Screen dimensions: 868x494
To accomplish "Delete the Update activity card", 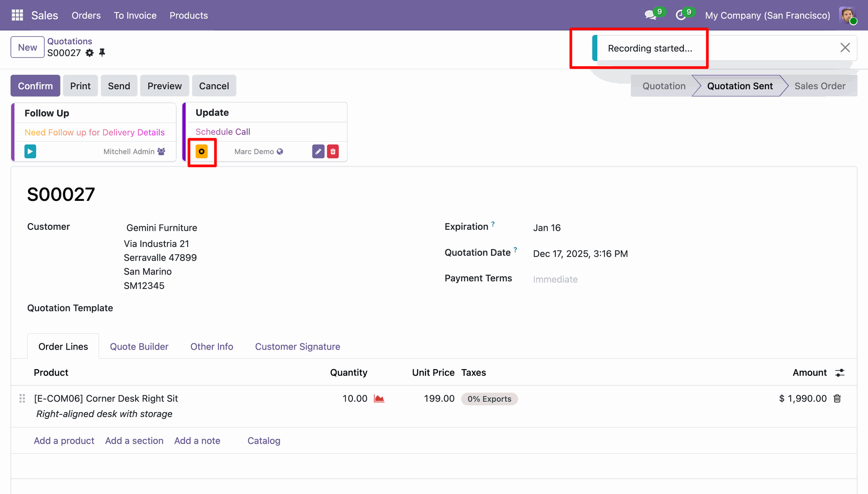I will 333,152.
